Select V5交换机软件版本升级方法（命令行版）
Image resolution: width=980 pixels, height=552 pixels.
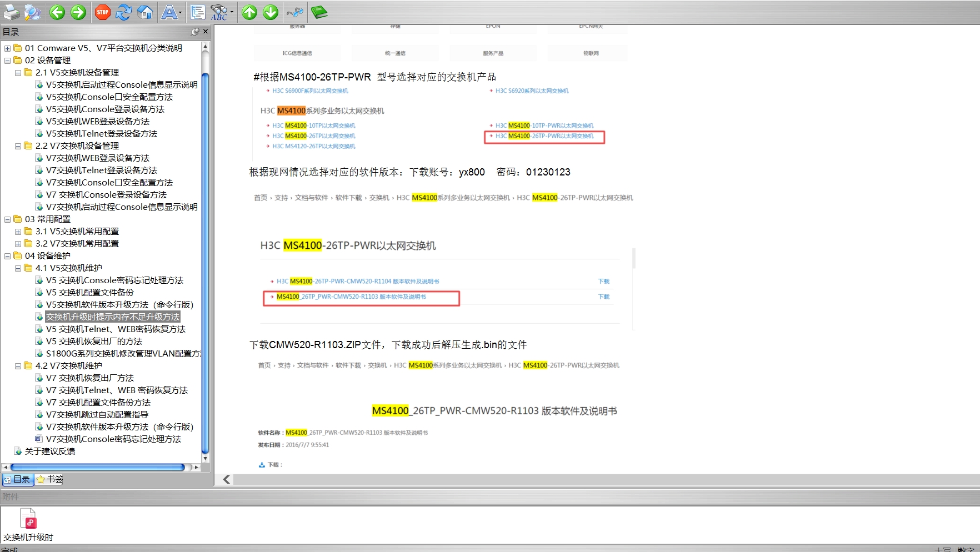pyautogui.click(x=119, y=305)
